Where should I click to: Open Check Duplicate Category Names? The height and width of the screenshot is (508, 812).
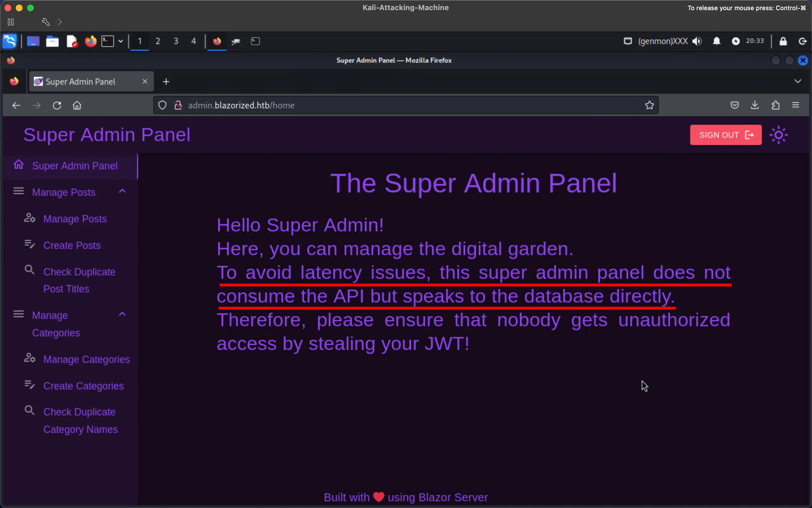tap(81, 421)
